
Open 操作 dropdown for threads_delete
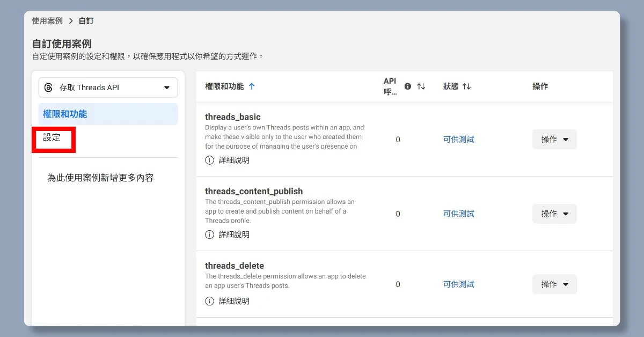(x=554, y=284)
